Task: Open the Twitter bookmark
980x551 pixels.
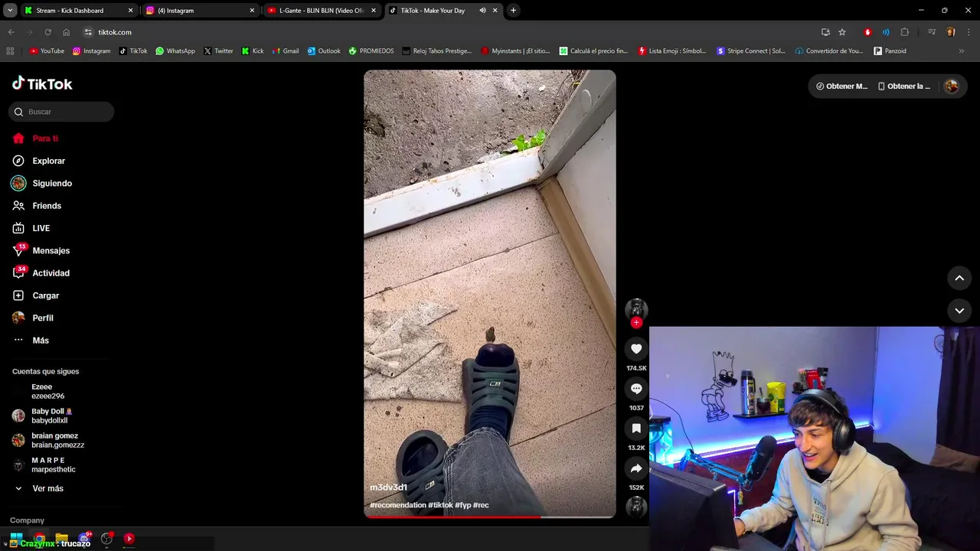Action: point(218,51)
